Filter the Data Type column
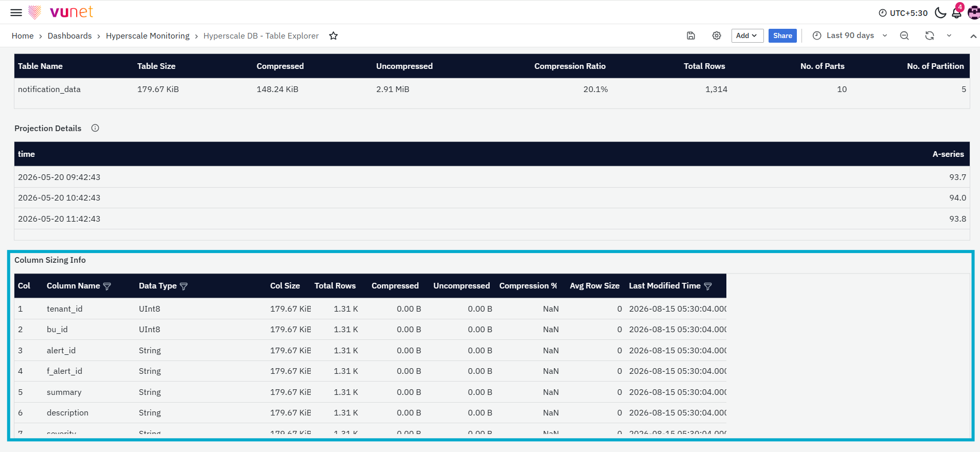 pos(184,286)
